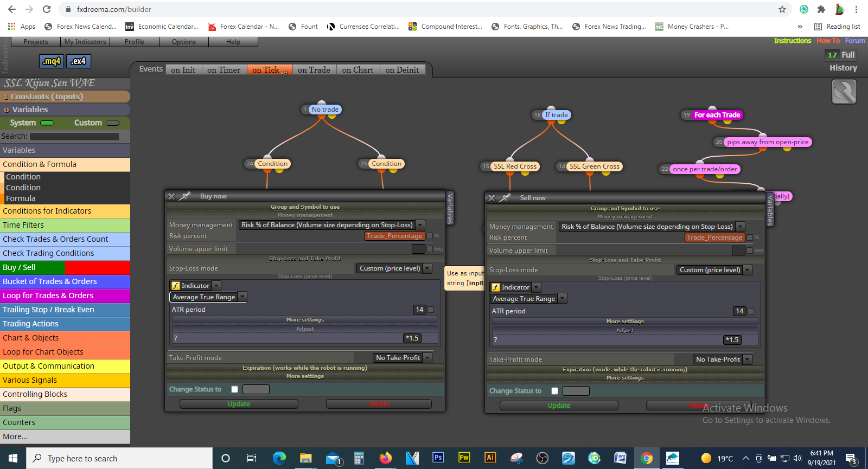Reload the browser page
Image resolution: width=868 pixels, height=469 pixels.
(47, 9)
